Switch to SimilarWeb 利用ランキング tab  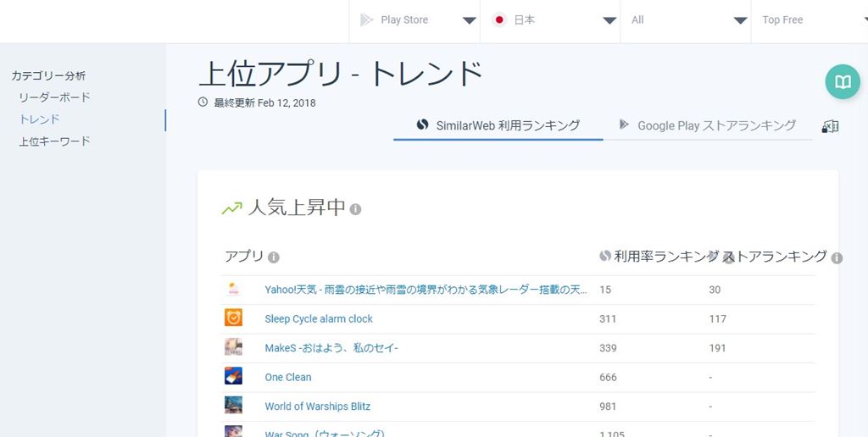498,125
